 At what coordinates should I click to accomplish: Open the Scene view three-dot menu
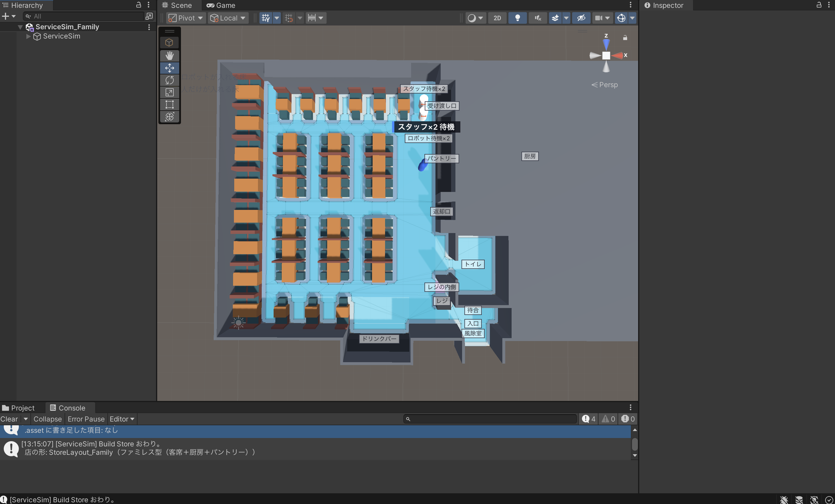630,5
